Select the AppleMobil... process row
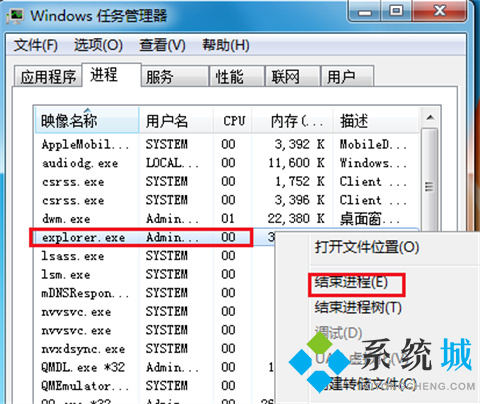Image resolution: width=480 pixels, height=404 pixels. tap(227, 145)
